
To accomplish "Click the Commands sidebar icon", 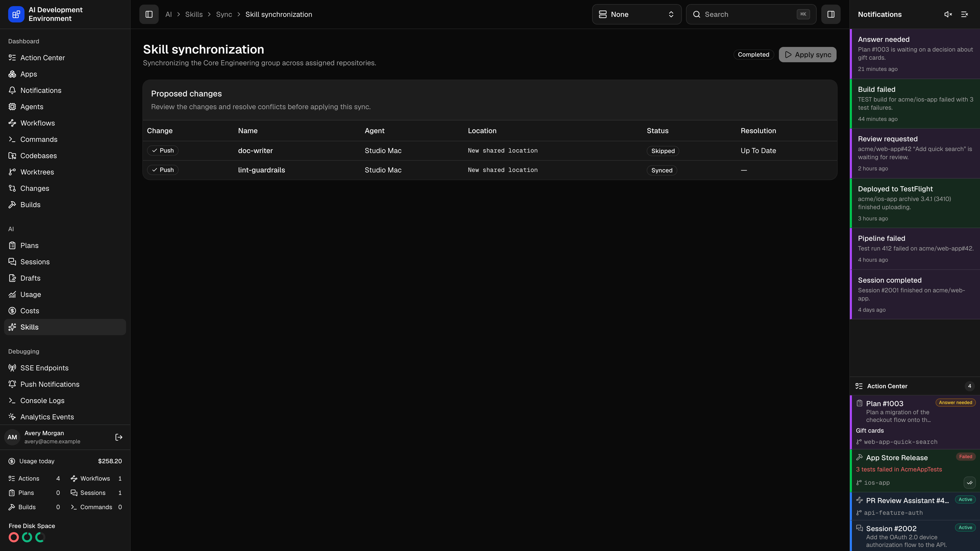I will point(12,140).
